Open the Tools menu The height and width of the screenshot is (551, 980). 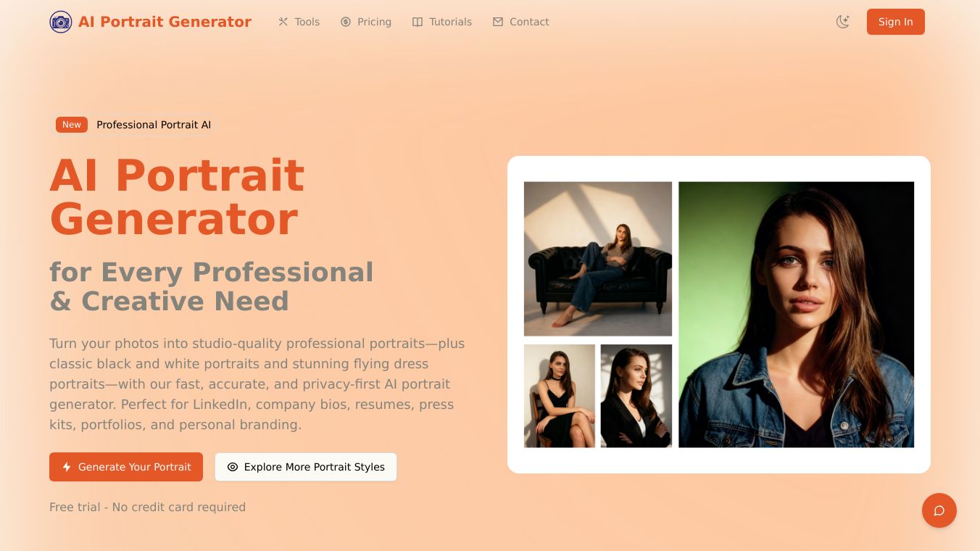pos(299,22)
